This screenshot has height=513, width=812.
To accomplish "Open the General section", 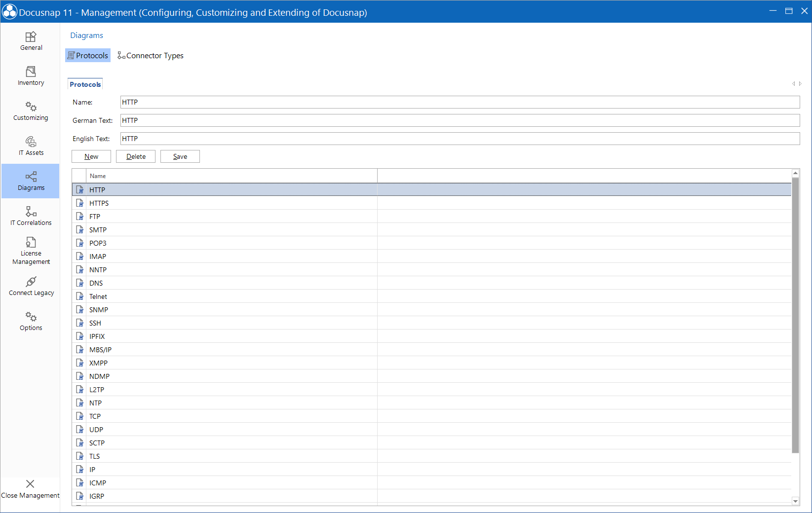I will (31, 41).
